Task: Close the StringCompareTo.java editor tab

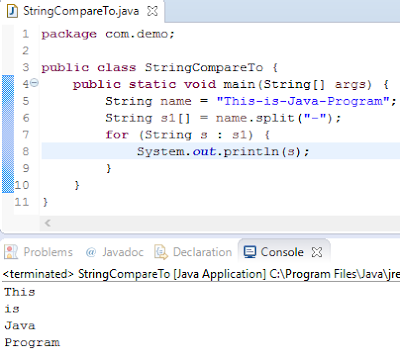Action: coord(152,11)
